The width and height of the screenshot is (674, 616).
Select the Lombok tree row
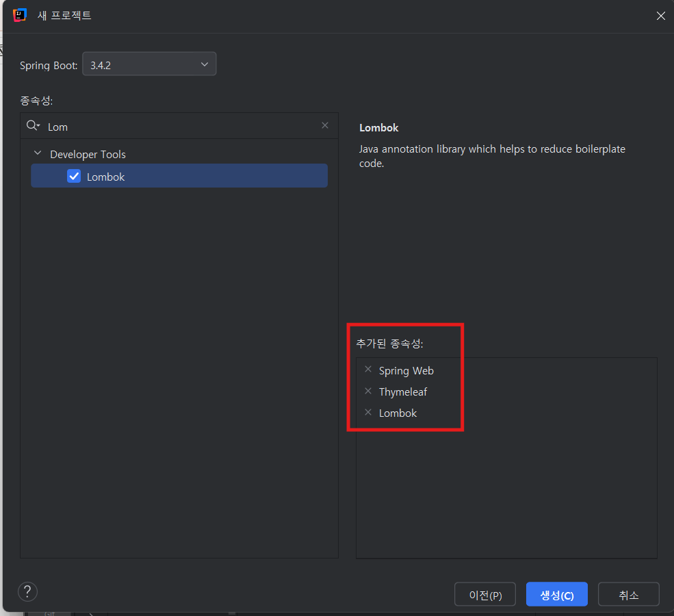[179, 176]
